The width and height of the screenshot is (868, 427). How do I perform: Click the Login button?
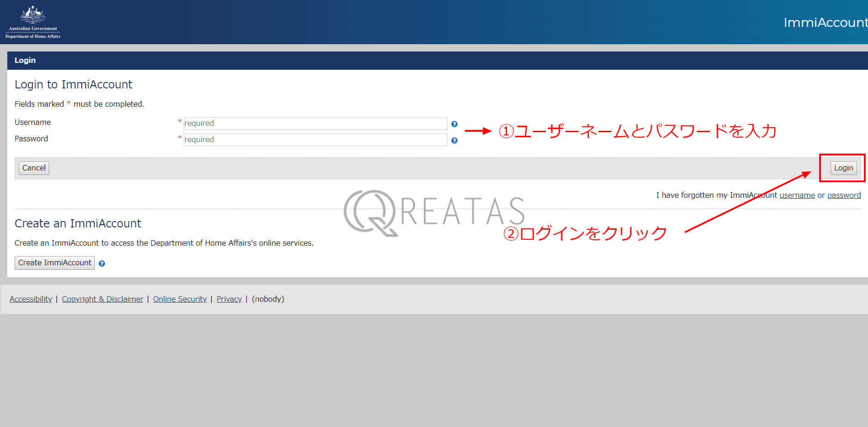point(843,168)
